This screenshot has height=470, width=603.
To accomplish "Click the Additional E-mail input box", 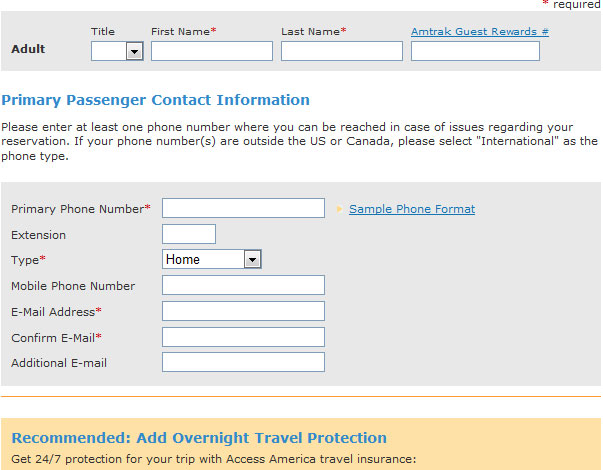I will pos(243,362).
